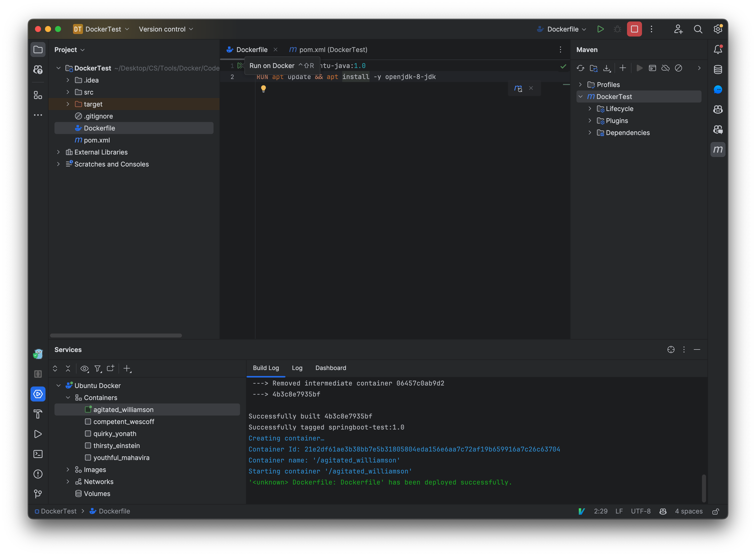Expand all services in the tree

[55, 369]
